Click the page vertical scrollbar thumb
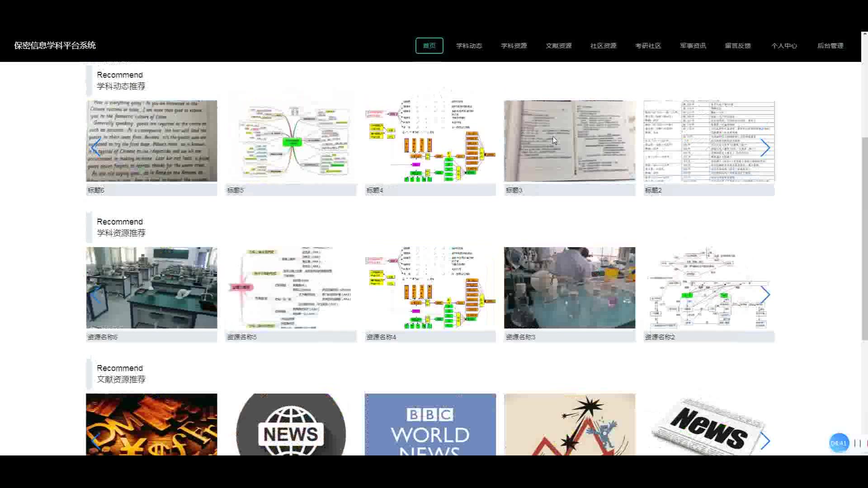Viewport: 868px width, 488px height. pos(864,238)
